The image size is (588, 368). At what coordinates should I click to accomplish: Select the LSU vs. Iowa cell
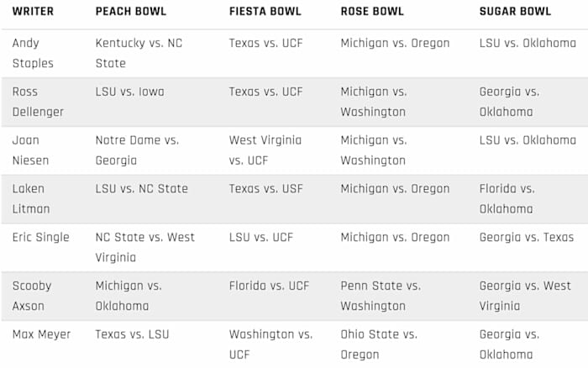[x=130, y=92]
